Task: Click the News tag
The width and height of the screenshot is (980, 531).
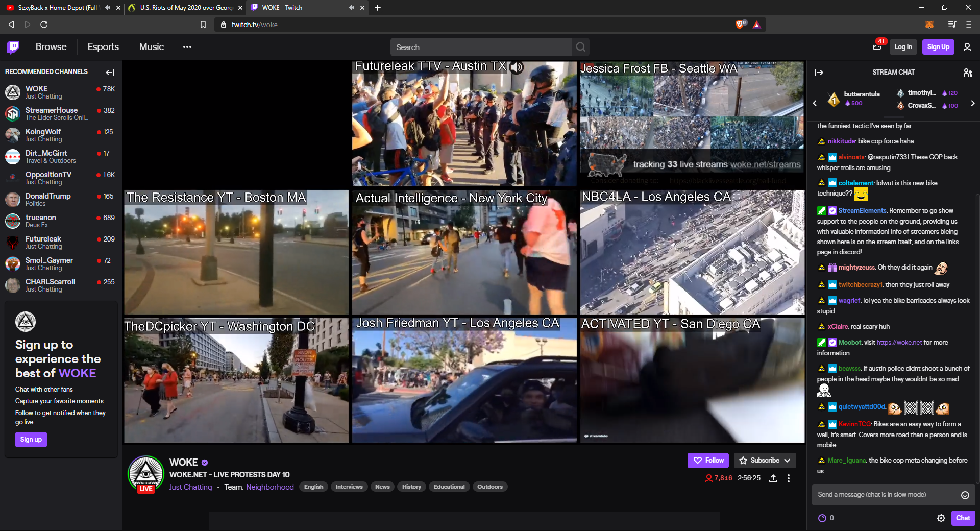Action: pos(382,487)
